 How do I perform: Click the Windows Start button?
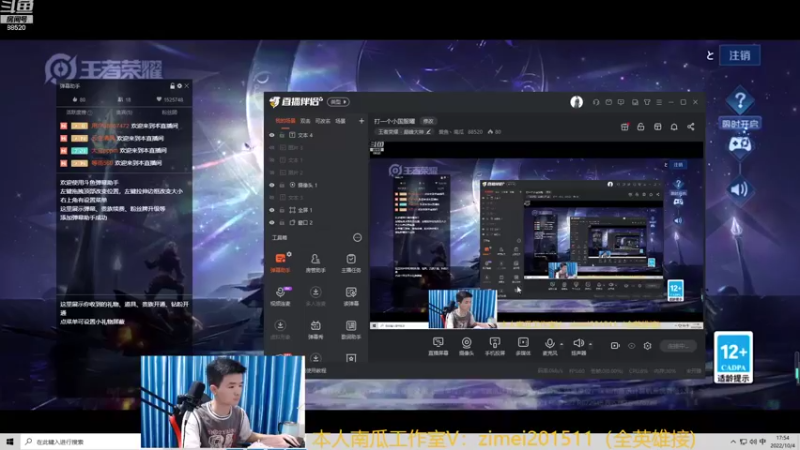(10, 442)
